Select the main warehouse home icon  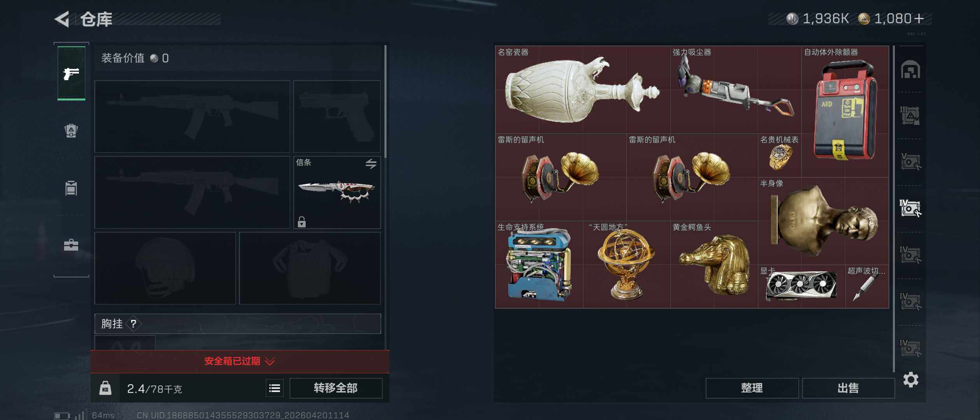(910, 70)
